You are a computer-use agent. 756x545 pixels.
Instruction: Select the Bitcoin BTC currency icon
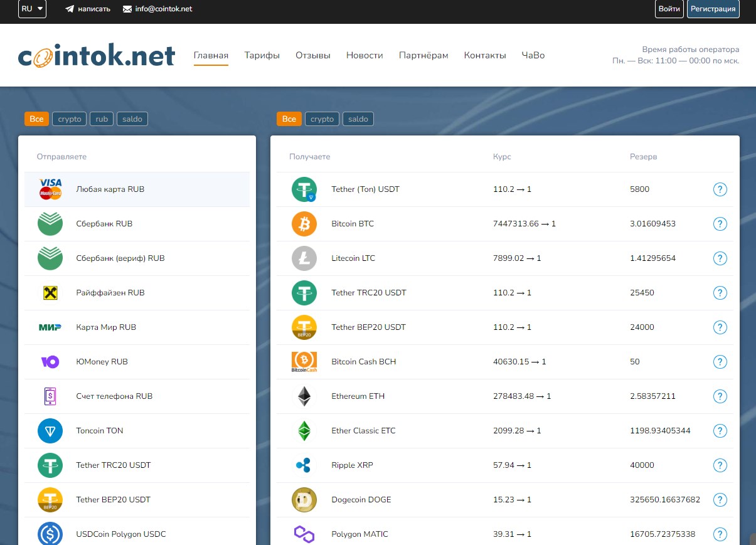304,223
